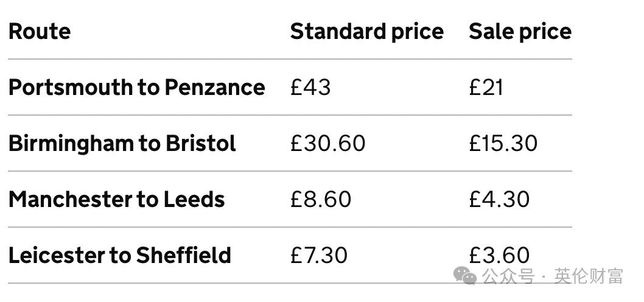
Task: Select the £30.60 standard price cell
Action: click(327, 144)
